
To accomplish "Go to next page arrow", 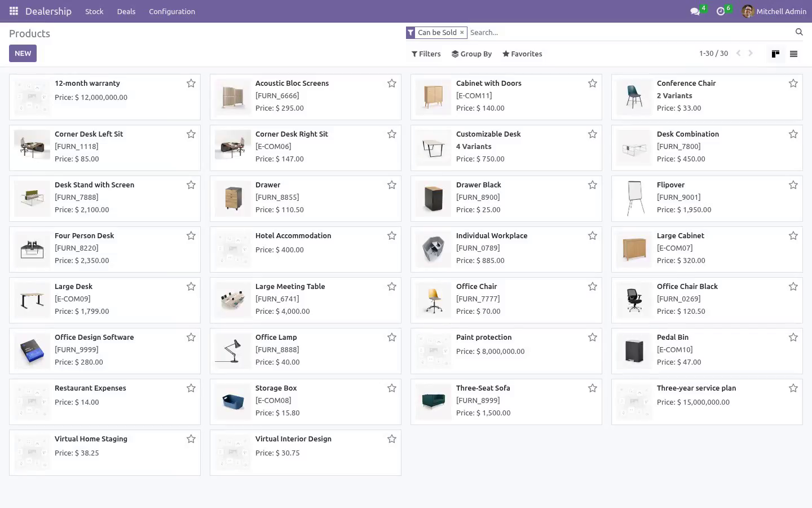I will pyautogui.click(x=751, y=53).
